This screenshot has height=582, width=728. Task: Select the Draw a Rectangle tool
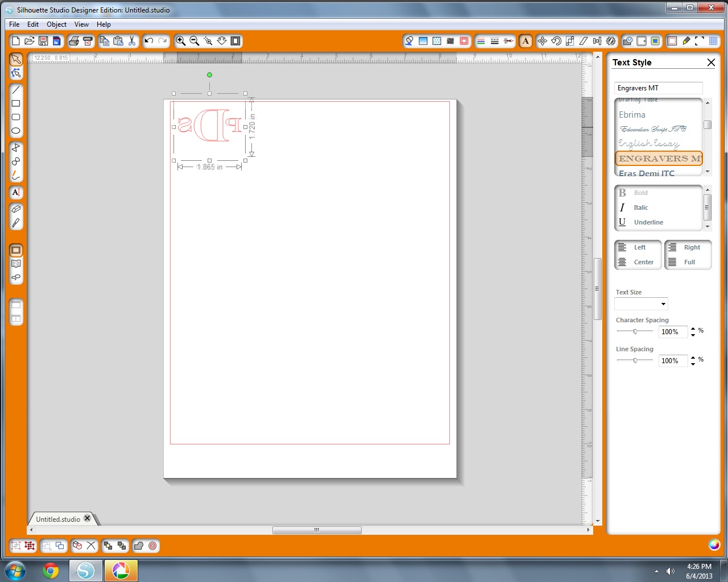[x=16, y=103]
